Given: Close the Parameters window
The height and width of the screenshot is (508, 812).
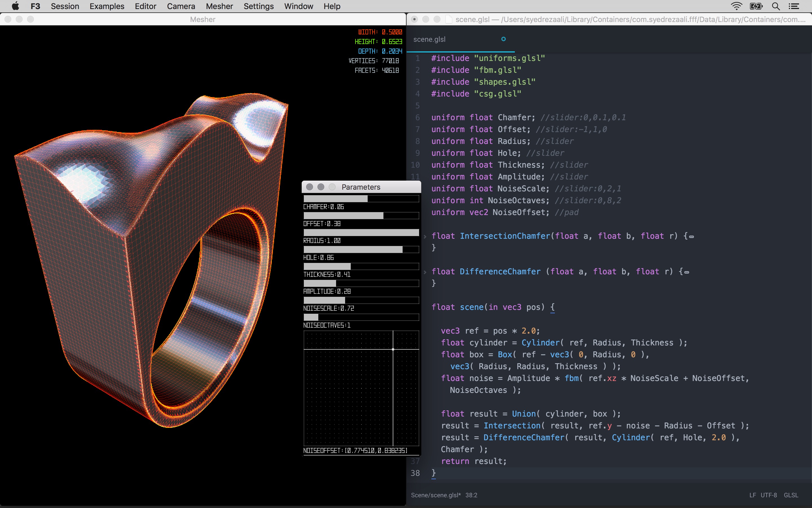Looking at the screenshot, I should tap(309, 187).
